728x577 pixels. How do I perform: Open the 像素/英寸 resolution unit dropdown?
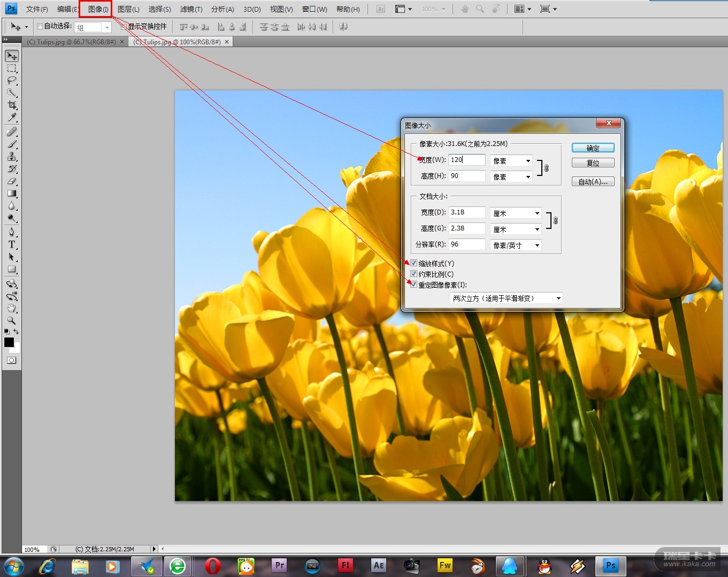(x=516, y=245)
